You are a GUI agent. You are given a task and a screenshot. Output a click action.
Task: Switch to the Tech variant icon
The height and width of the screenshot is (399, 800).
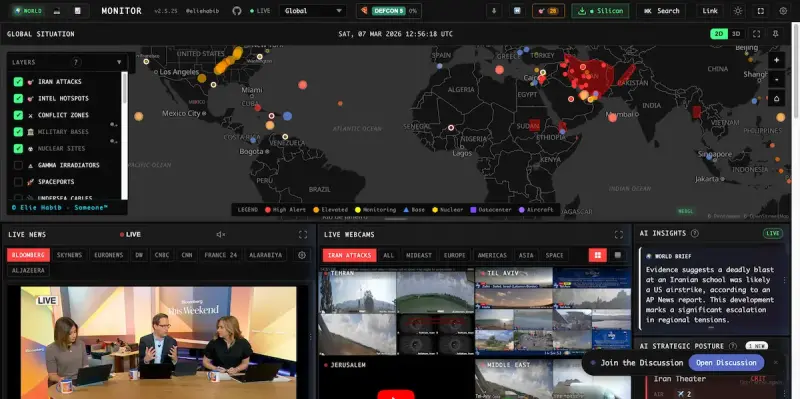click(57, 11)
